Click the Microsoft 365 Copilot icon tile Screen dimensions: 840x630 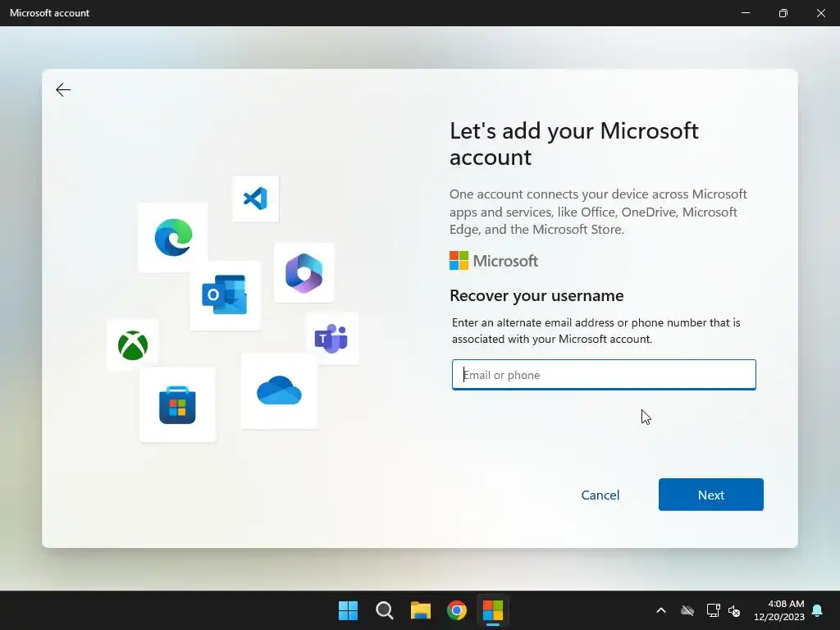click(304, 272)
